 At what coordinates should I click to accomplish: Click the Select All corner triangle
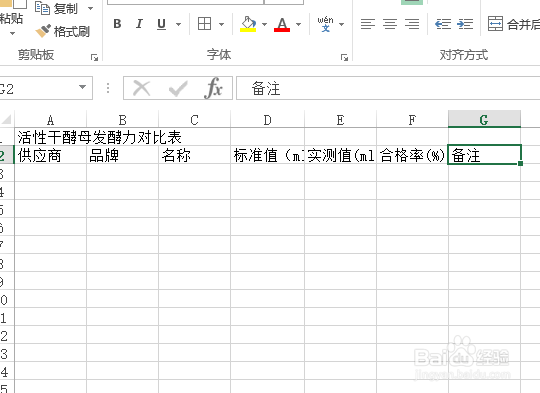tap(7, 120)
